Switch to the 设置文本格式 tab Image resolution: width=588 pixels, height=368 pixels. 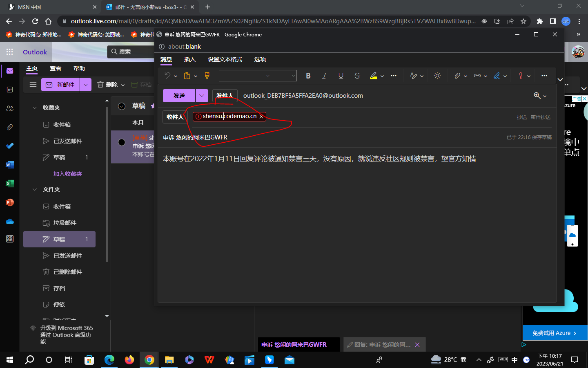tap(225, 59)
